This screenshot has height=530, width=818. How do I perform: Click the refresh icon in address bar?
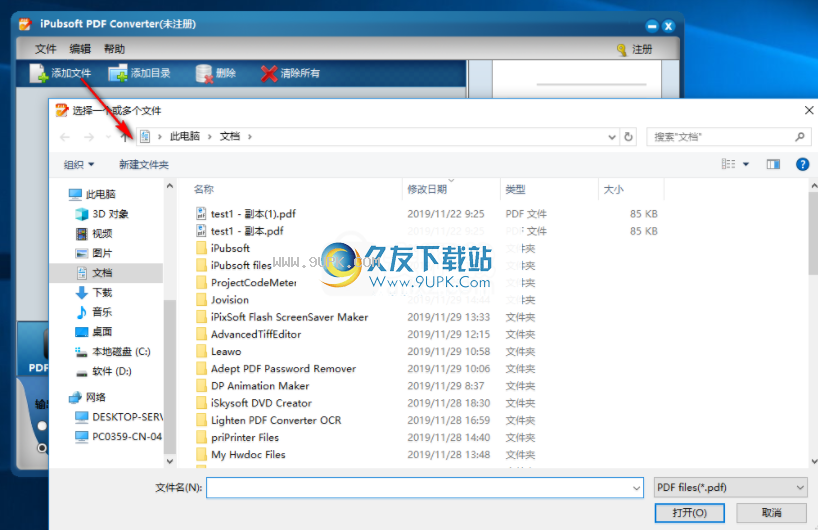629,137
